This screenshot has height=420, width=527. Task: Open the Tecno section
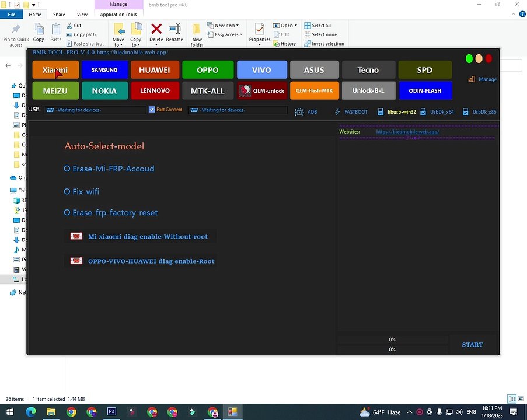[368, 69]
